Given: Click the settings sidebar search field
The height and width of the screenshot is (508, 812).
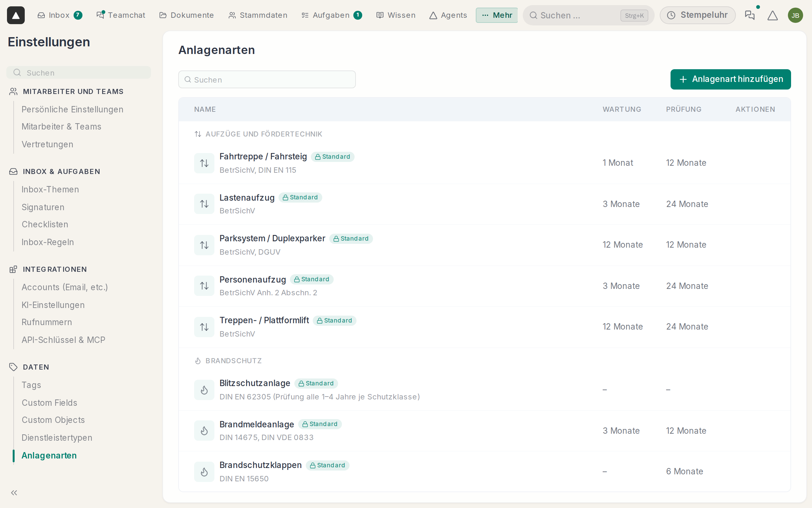Looking at the screenshot, I should click(79, 73).
